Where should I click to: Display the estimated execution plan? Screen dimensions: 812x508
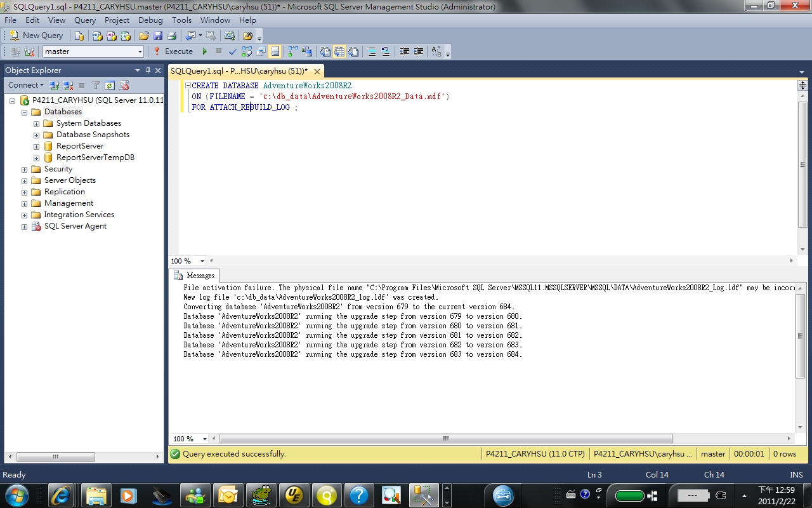pyautogui.click(x=247, y=51)
